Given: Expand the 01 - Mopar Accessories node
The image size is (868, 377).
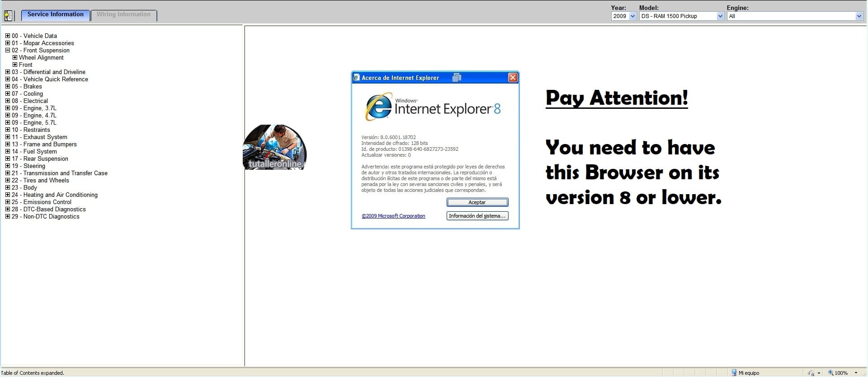Looking at the screenshot, I should click(x=8, y=43).
